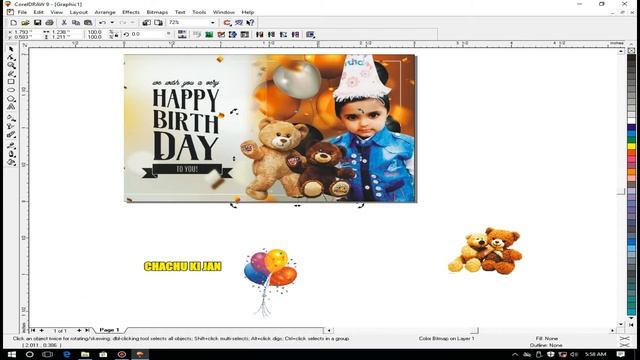Click the Open file folder icon
This screenshot has height=360, width=640.
coord(25,22)
